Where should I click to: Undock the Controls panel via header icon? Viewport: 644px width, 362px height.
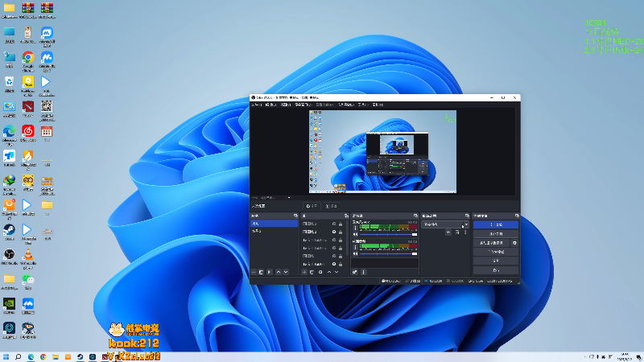coord(517,216)
